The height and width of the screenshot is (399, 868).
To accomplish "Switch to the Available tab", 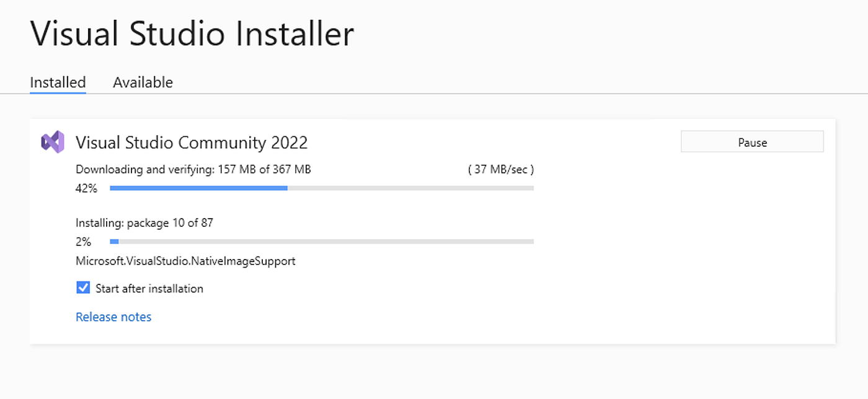I will click(x=143, y=82).
